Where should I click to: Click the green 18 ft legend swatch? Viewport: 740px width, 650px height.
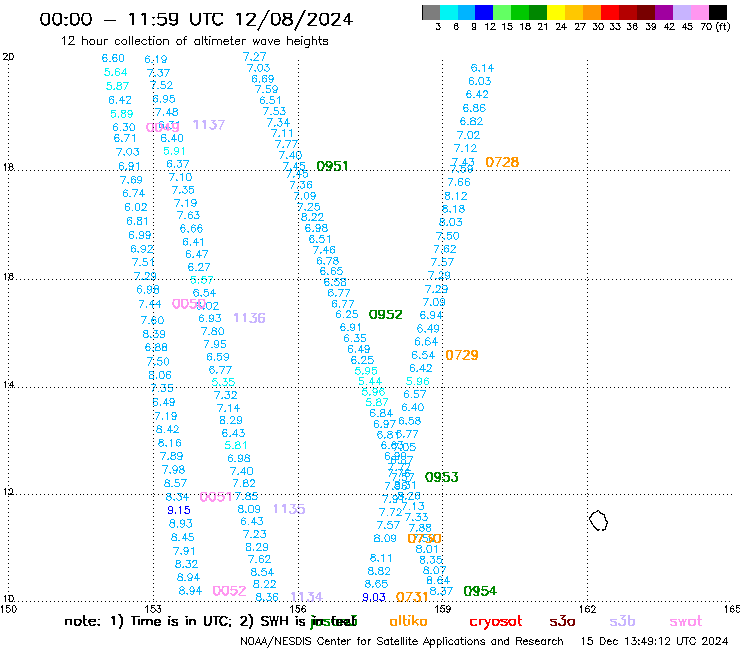521,12
